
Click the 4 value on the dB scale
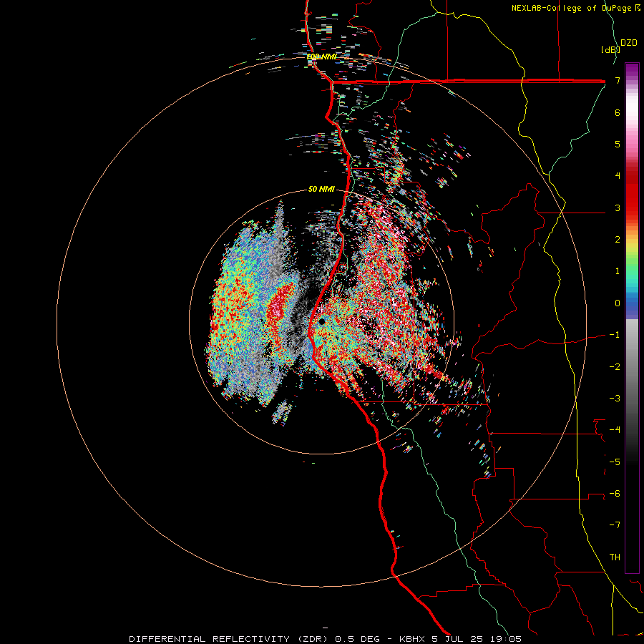(x=618, y=176)
